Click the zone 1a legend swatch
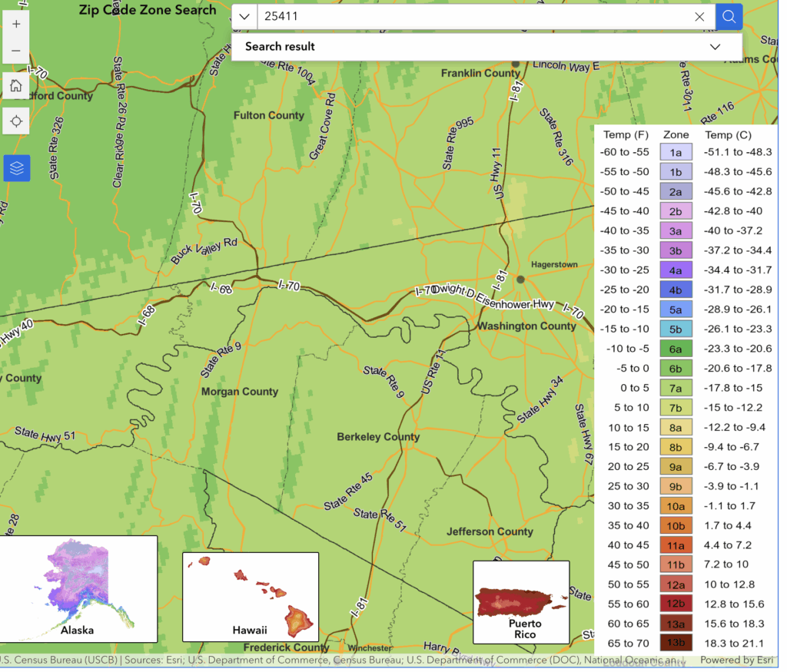787x672 pixels. (x=676, y=153)
